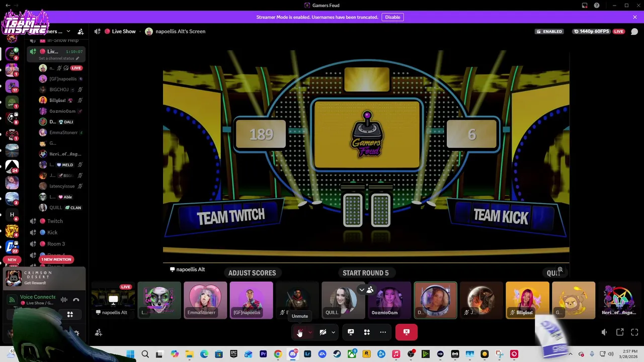The height and width of the screenshot is (362, 644).
Task: Open taskbar Search magnifier
Action: [x=145, y=354]
